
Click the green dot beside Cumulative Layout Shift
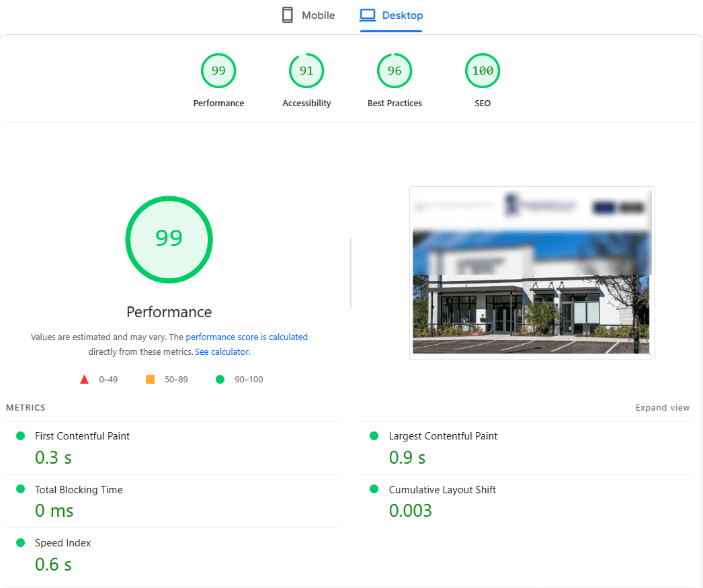point(374,489)
